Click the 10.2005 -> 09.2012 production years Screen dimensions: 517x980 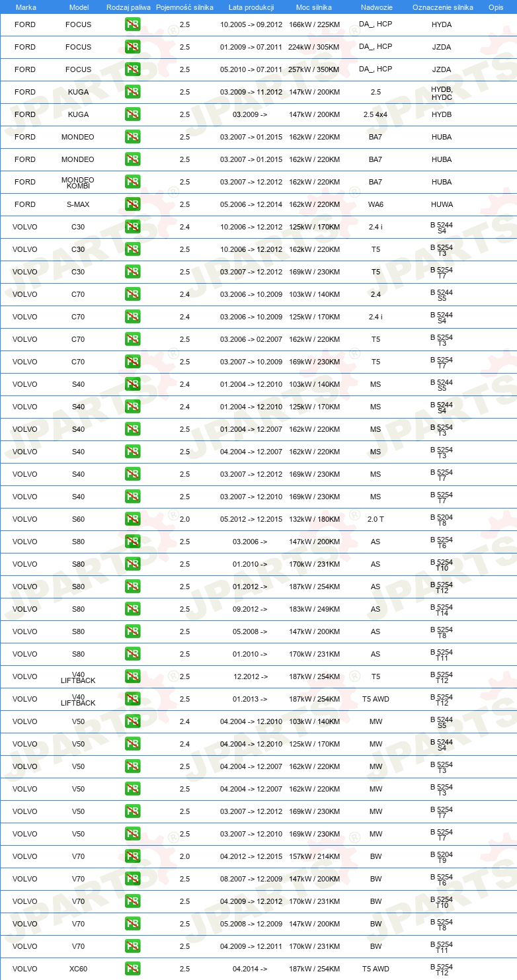[x=251, y=24]
